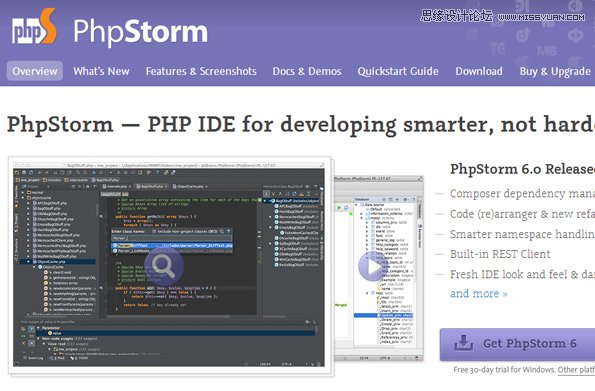Click 'Smarter namespace handling' feature line
The image size is (595, 391).
pos(523,234)
